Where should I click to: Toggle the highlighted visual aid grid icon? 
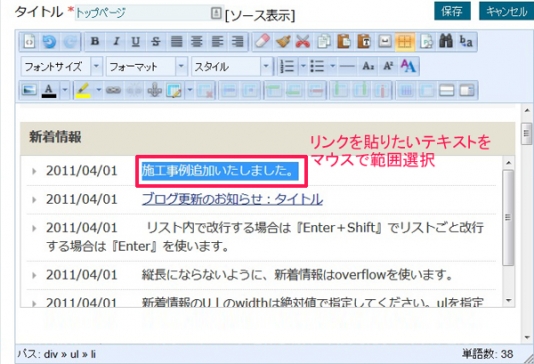tap(405, 42)
